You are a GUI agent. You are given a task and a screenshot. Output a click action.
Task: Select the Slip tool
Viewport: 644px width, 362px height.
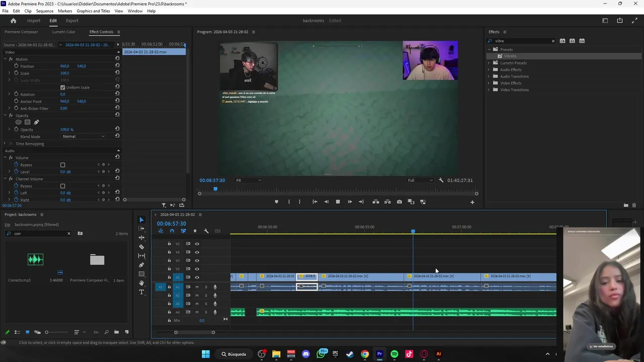[141, 256]
